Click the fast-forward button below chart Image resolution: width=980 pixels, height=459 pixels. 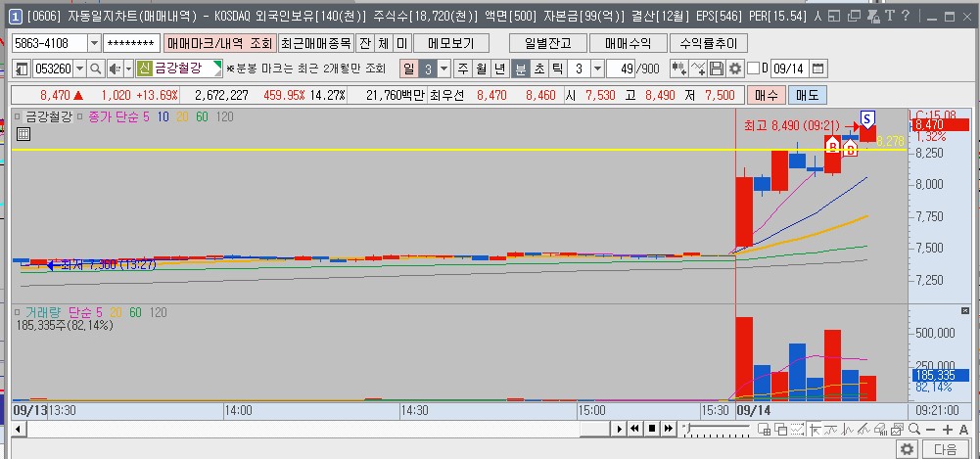(668, 429)
